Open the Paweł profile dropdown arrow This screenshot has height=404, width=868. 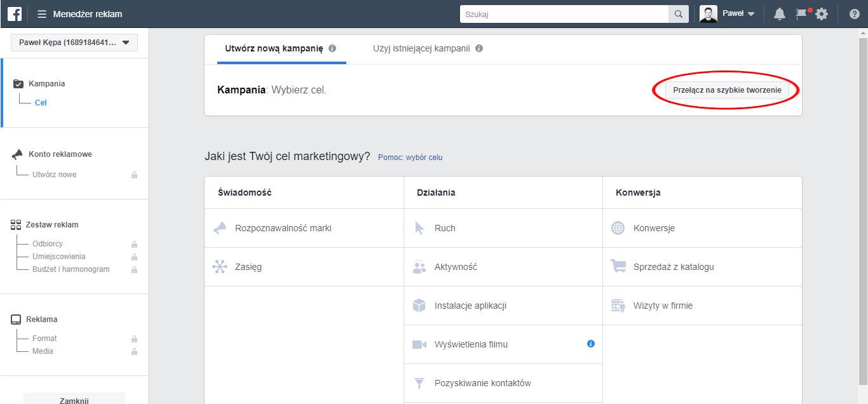751,14
